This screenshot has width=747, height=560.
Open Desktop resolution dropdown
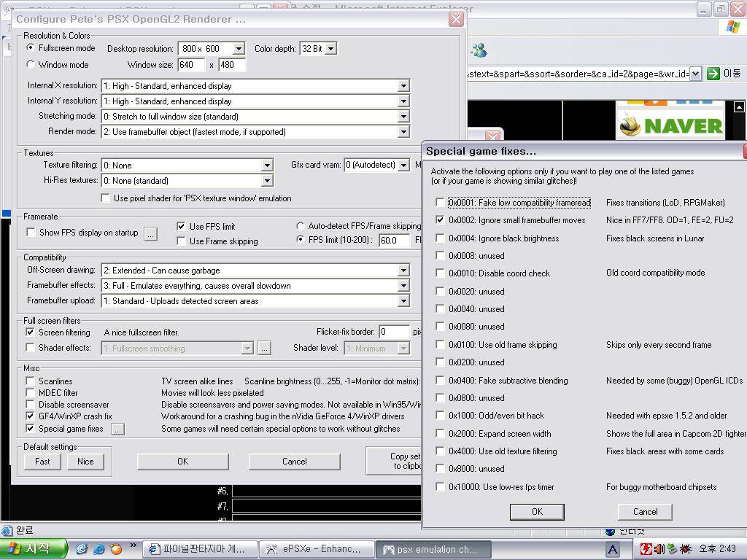coord(239,49)
